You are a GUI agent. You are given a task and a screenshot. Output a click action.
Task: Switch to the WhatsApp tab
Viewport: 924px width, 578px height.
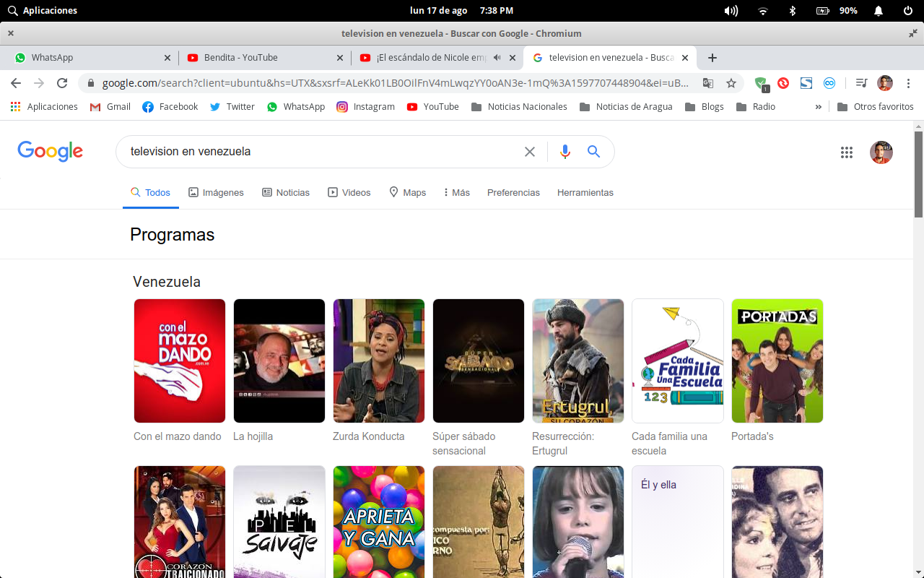pos(90,58)
